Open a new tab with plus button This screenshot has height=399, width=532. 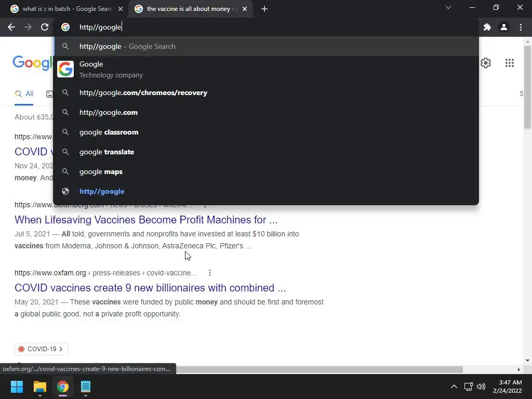coord(264,9)
